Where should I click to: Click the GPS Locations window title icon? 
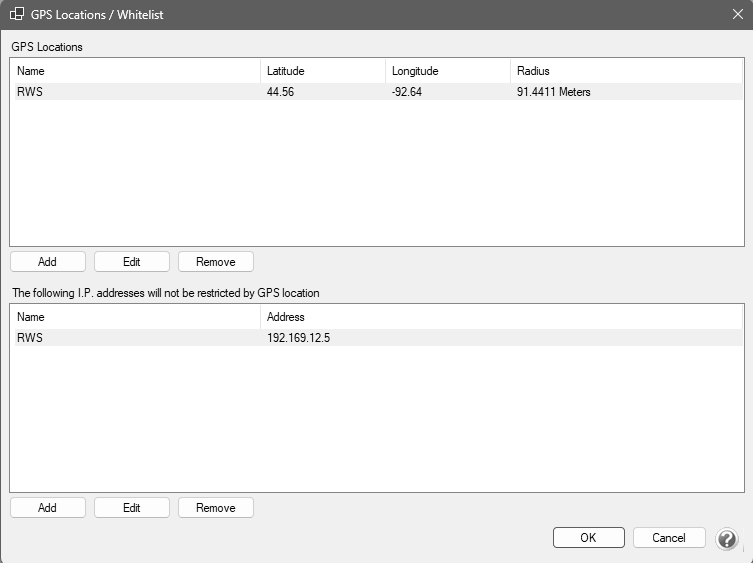tap(16, 15)
